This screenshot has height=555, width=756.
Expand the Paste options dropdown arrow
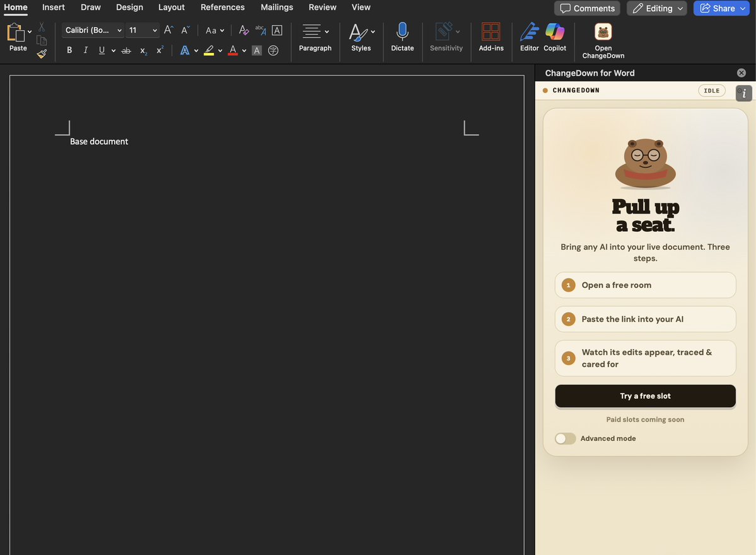point(30,31)
